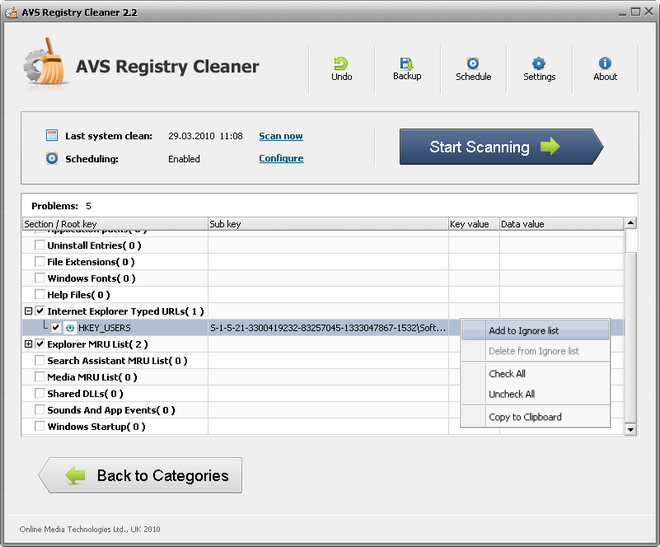Check the Windows Startup checkbox

pos(40,426)
